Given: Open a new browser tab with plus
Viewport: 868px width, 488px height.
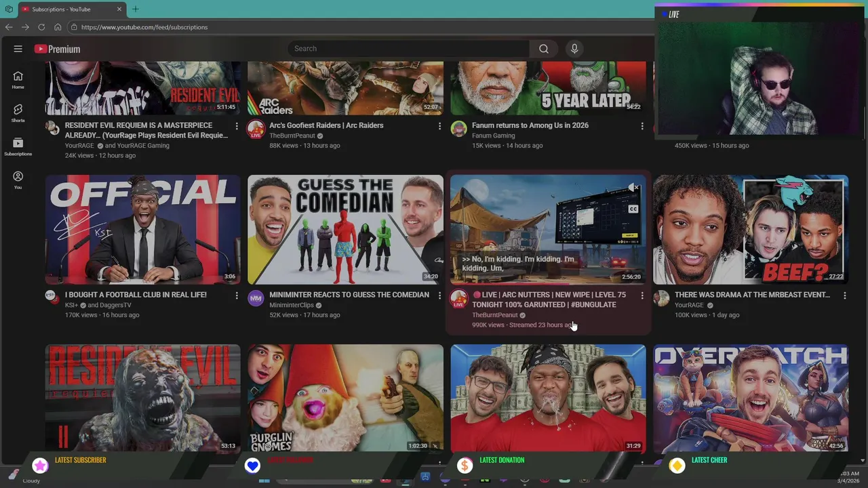Looking at the screenshot, I should [x=135, y=9].
